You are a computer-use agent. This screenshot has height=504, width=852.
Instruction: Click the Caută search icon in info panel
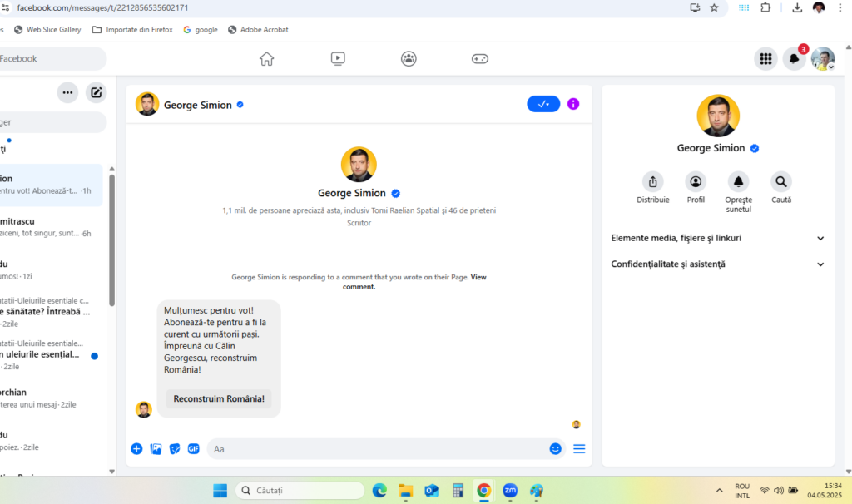click(780, 182)
